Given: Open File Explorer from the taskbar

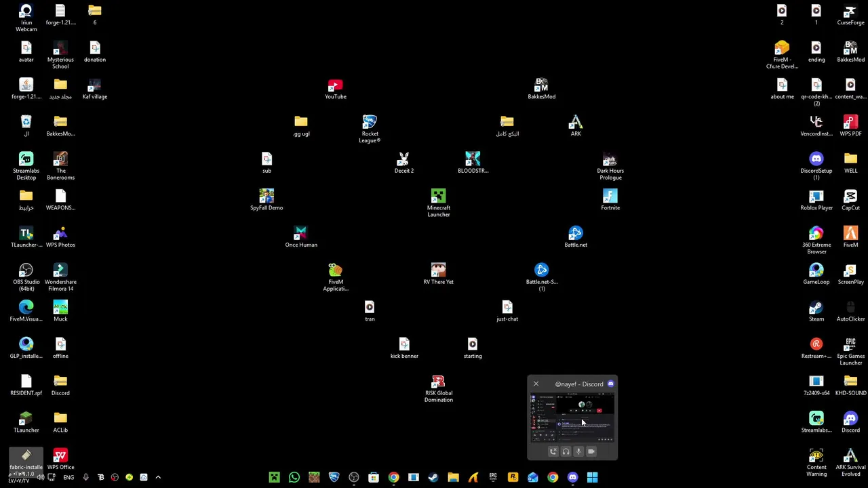Looking at the screenshot, I should pyautogui.click(x=453, y=477).
